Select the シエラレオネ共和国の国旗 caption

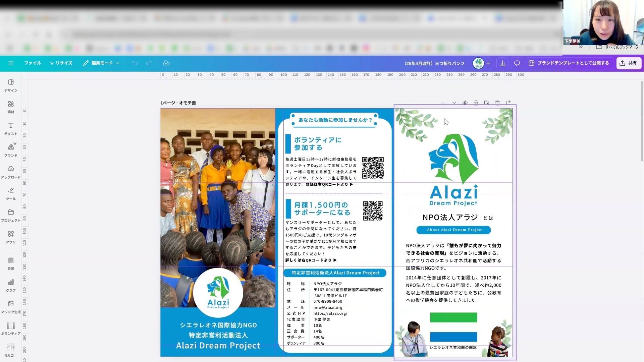tap(453, 348)
